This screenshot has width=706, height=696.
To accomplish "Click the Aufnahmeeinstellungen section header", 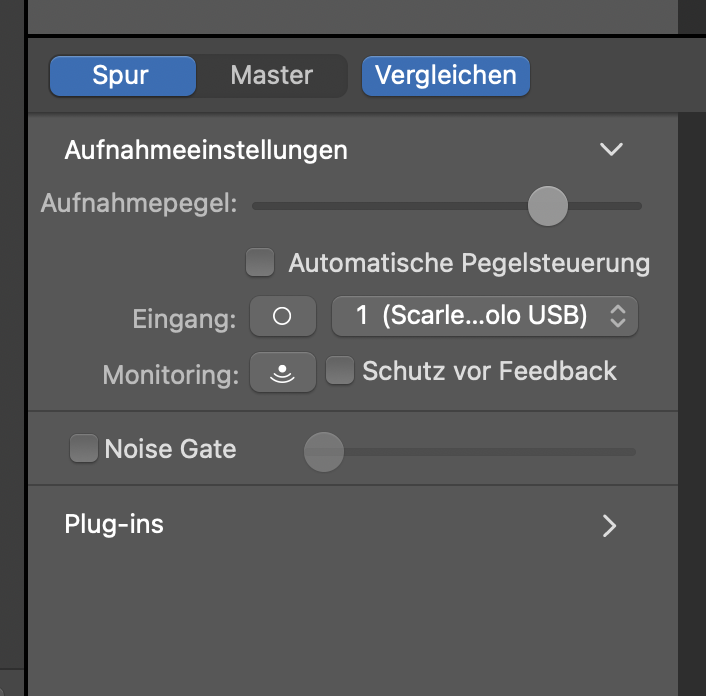I will (x=206, y=150).
